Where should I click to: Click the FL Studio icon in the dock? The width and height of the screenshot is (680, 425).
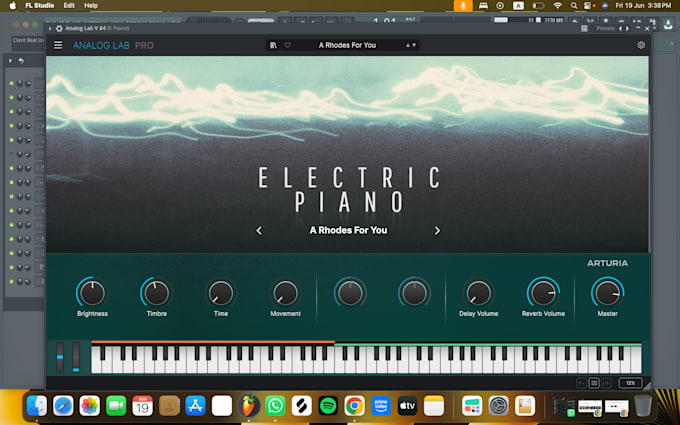tap(248, 406)
